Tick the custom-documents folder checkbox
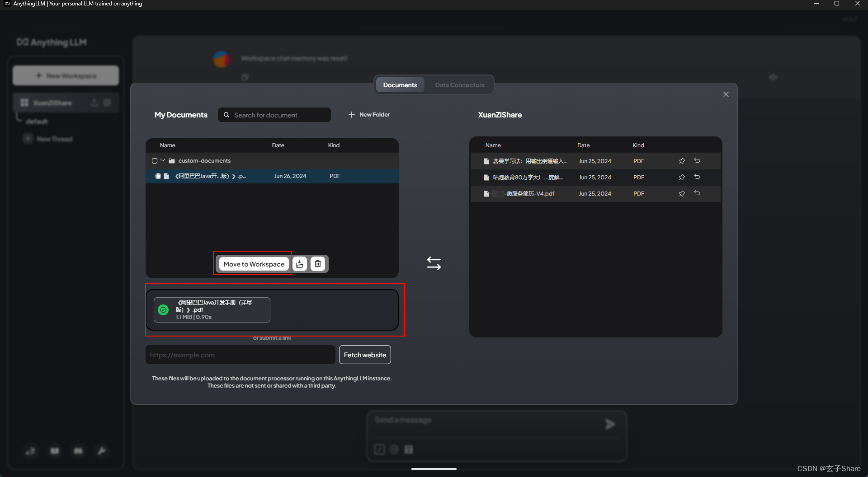Screen dimensions: 868x477 point(155,161)
